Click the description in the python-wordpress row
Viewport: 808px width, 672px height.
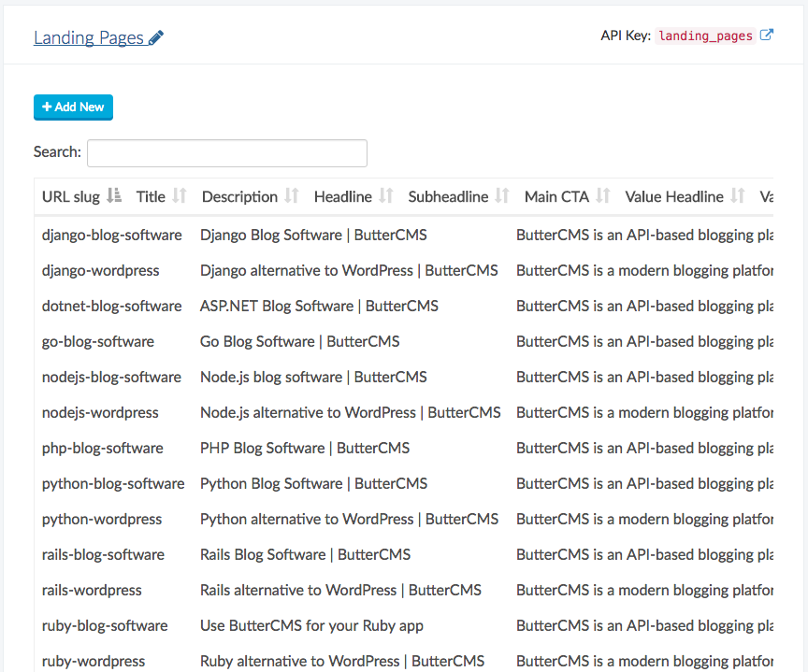[644, 519]
